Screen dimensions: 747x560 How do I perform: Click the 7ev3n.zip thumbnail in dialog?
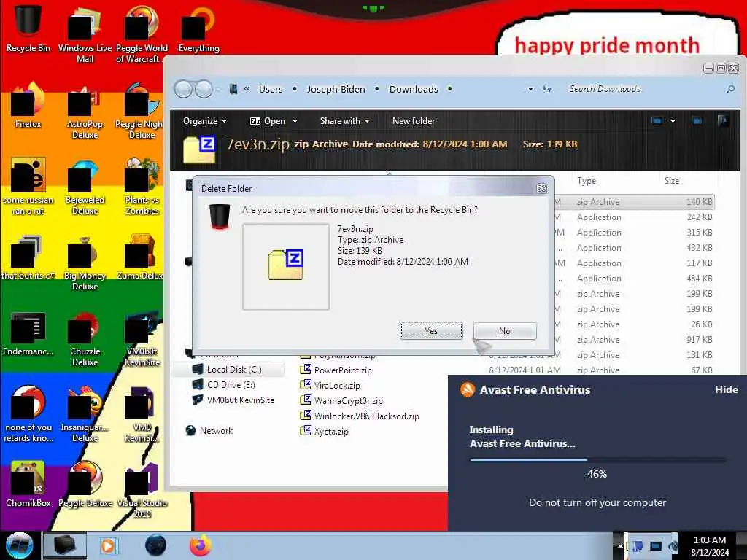(x=286, y=265)
